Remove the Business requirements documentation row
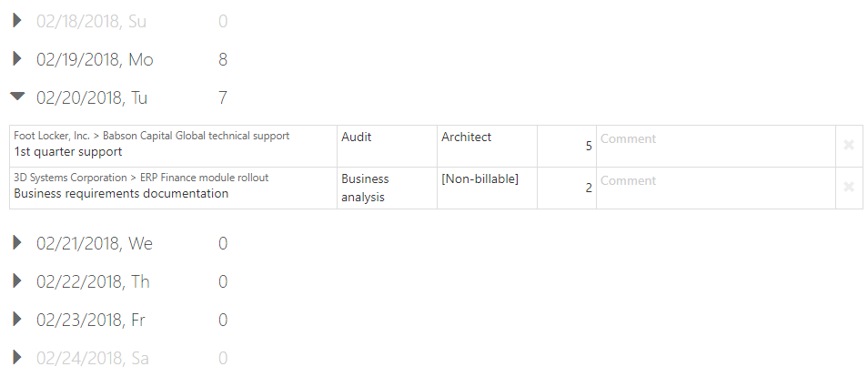 tap(848, 187)
